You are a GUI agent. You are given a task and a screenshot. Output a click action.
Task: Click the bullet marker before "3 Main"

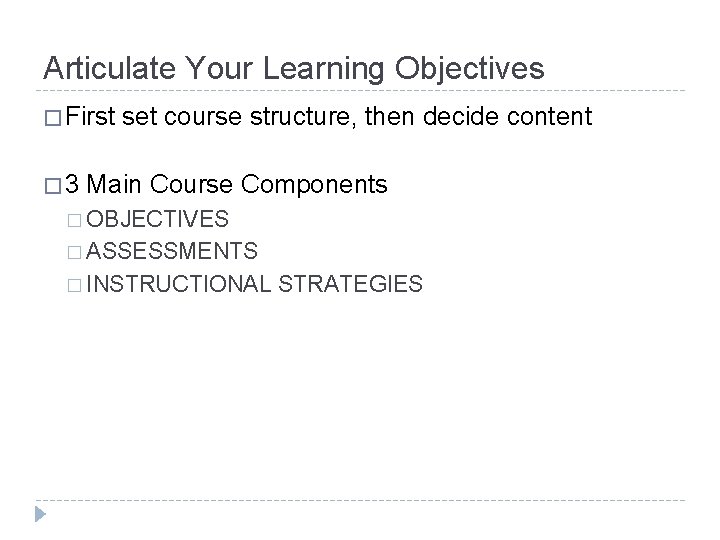coord(51,186)
